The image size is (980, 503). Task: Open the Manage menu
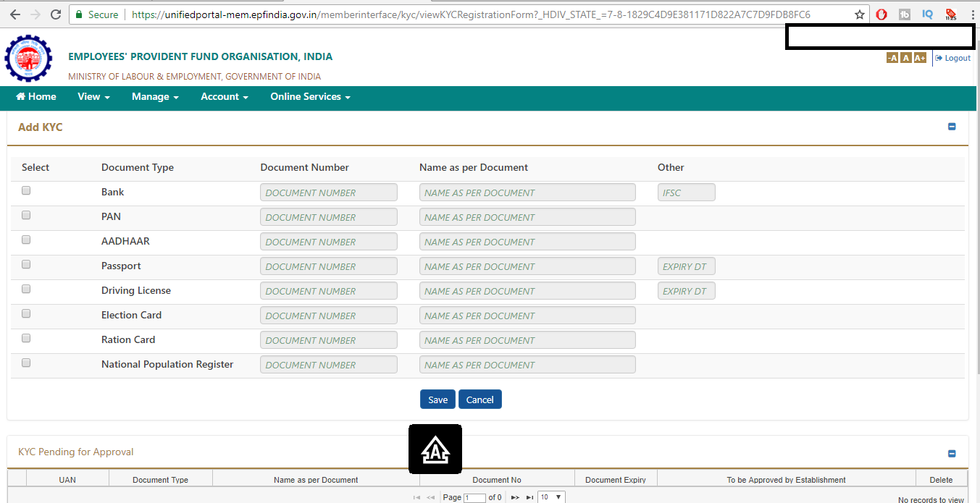(x=155, y=97)
